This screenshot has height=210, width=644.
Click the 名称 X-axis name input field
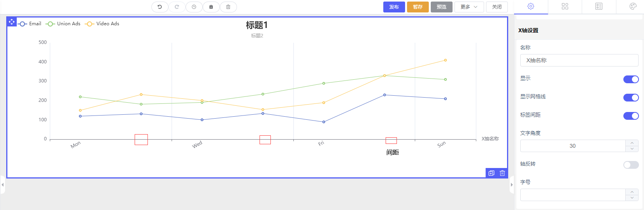tap(579, 60)
